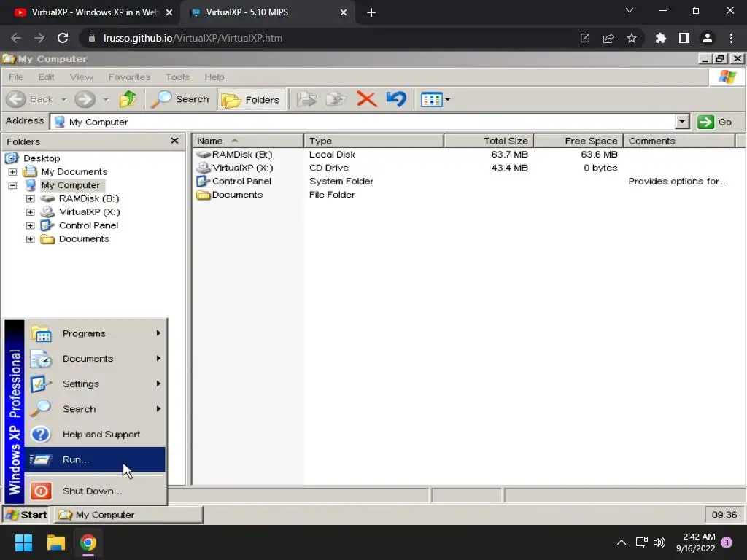
Task: Open Forward button history dropdown arrow
Action: (x=106, y=99)
